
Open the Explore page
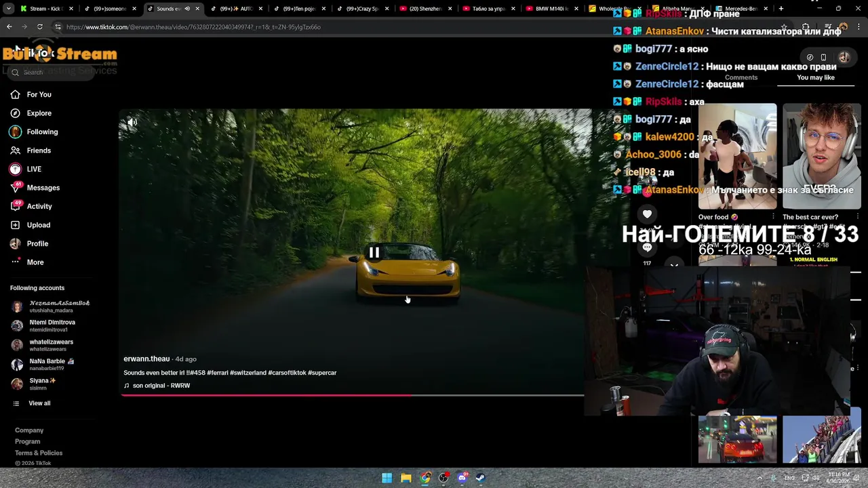pos(31,113)
